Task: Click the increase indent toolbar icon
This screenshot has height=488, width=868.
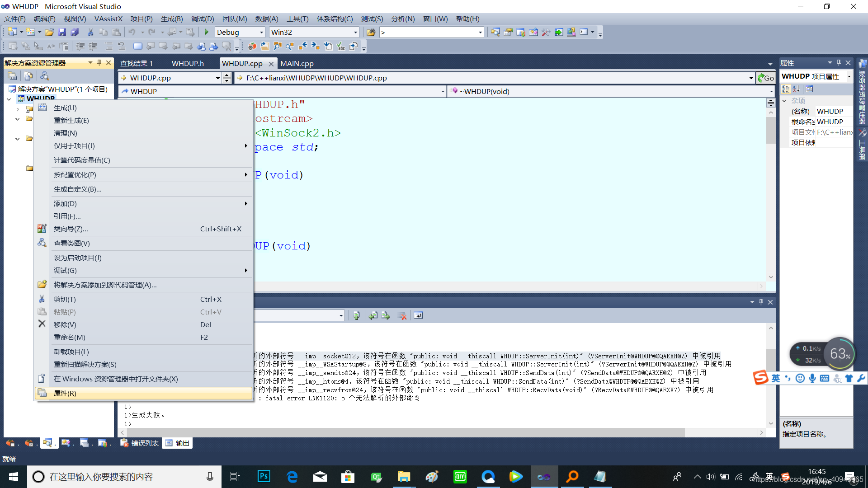Action: pos(93,46)
